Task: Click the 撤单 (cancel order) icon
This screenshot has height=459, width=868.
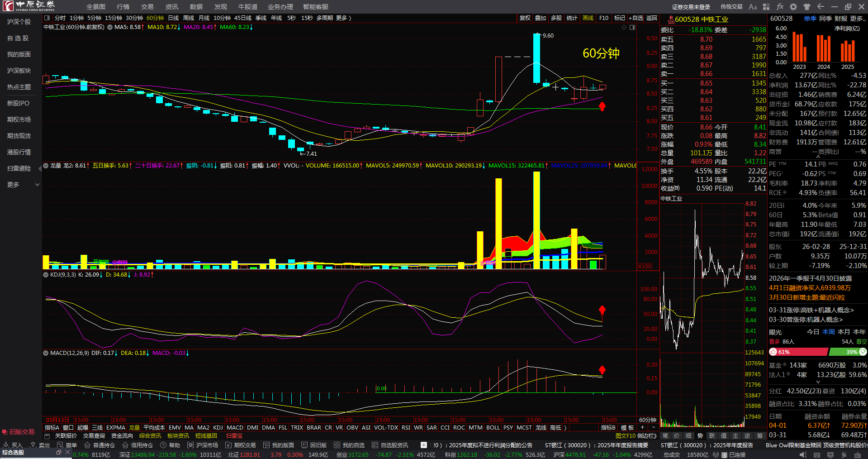Action: coord(67,445)
